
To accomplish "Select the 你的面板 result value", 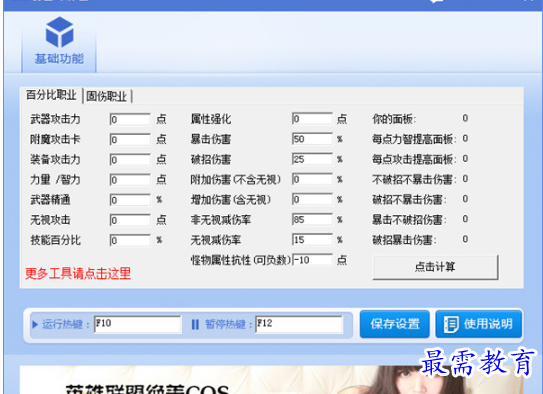I will 465,118.
